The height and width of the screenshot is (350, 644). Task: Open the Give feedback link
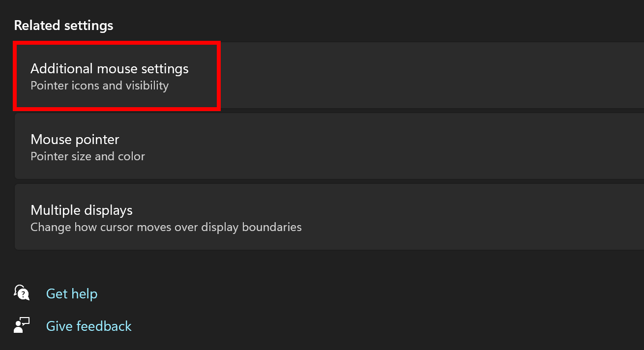coord(88,326)
